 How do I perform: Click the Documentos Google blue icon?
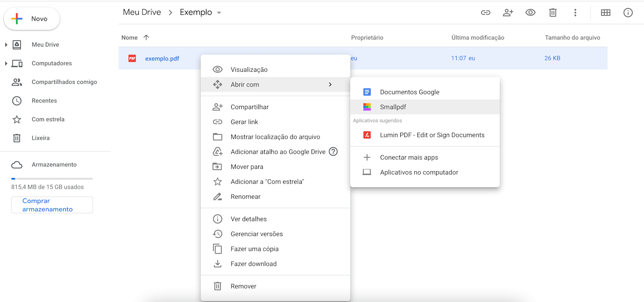(x=367, y=92)
